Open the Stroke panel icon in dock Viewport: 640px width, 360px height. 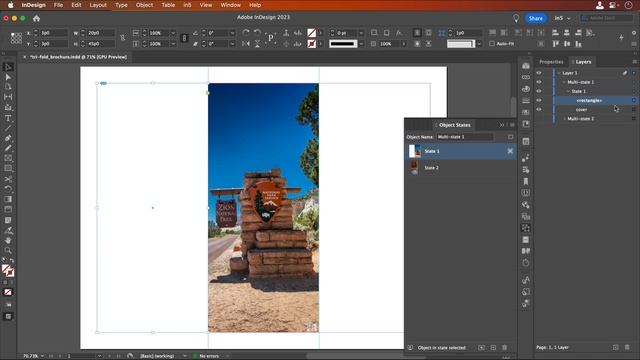[526, 100]
